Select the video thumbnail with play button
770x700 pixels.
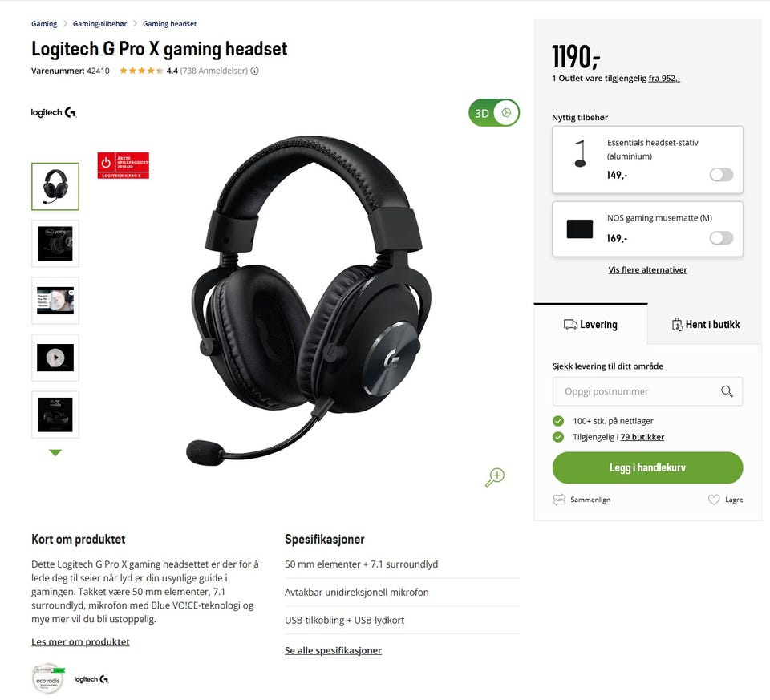pyautogui.click(x=55, y=358)
